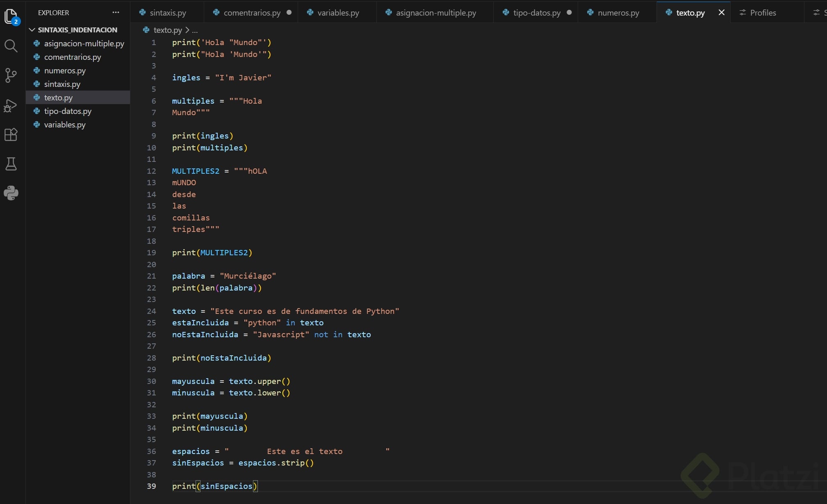Open Explorer more actions ellipsis
827x504 pixels.
tap(116, 13)
